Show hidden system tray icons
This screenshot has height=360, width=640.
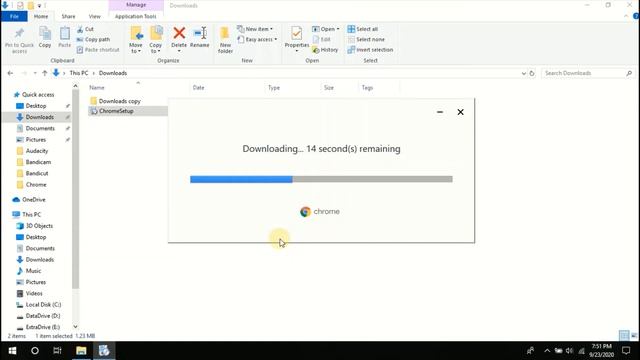point(547,351)
